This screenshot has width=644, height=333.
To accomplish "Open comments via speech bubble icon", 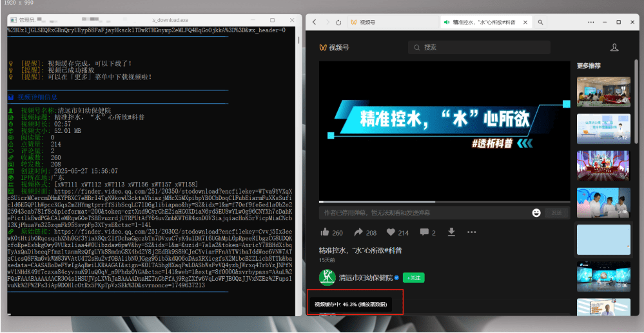I will 424,232.
